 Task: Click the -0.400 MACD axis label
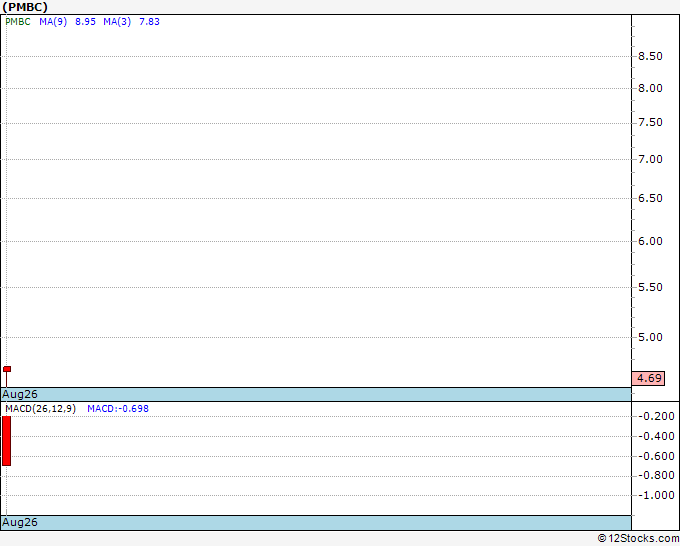656,436
